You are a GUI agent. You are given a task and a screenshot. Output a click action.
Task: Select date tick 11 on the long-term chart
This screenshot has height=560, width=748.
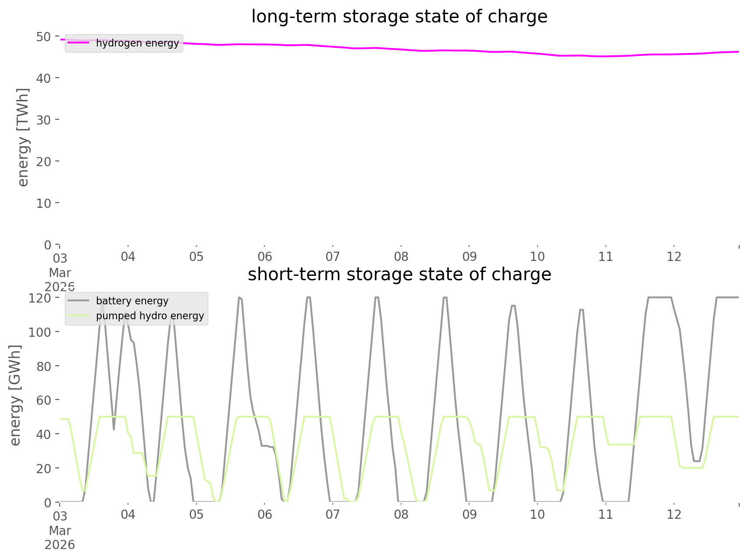click(606, 257)
